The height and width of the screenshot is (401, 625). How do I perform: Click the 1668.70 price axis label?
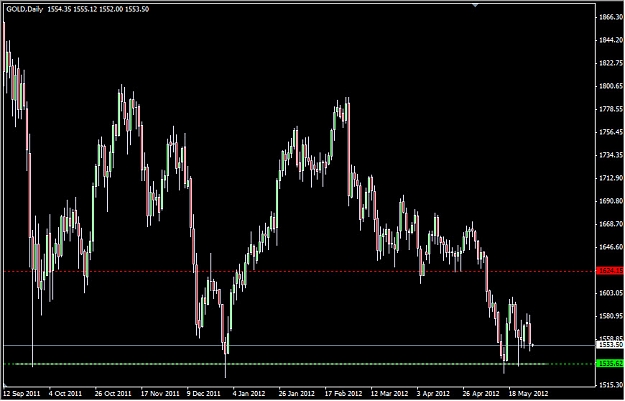[611, 224]
